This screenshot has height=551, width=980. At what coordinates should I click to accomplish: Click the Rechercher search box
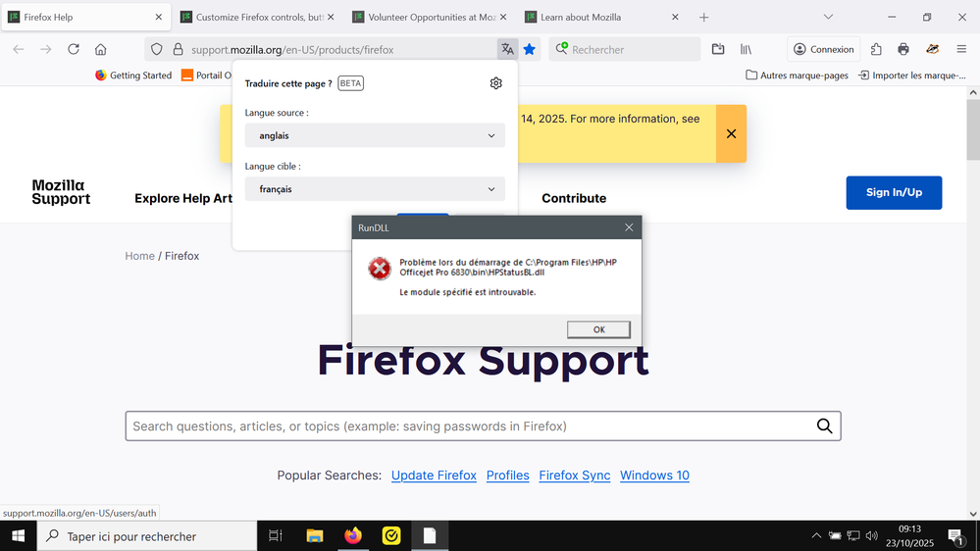click(624, 49)
